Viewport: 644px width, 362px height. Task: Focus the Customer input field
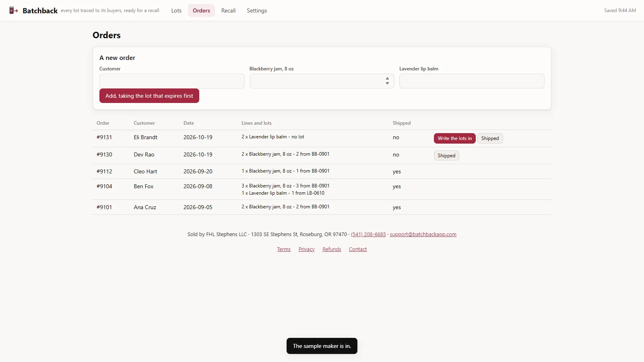click(x=172, y=81)
